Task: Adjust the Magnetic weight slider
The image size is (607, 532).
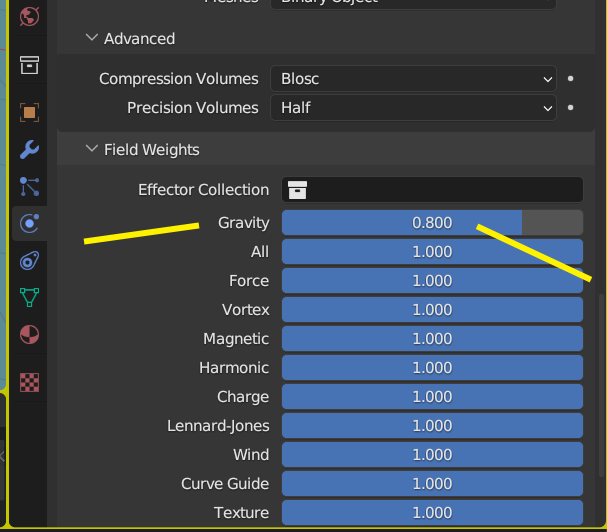Action: (x=432, y=339)
